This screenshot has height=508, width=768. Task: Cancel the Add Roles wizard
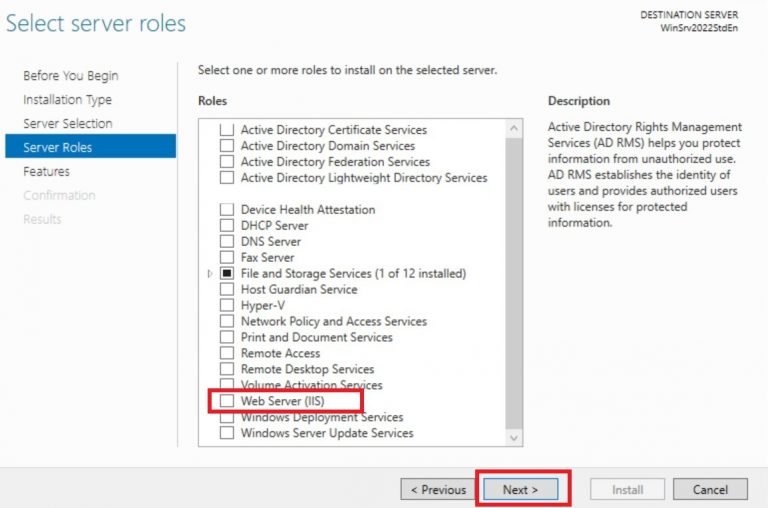[x=710, y=490]
